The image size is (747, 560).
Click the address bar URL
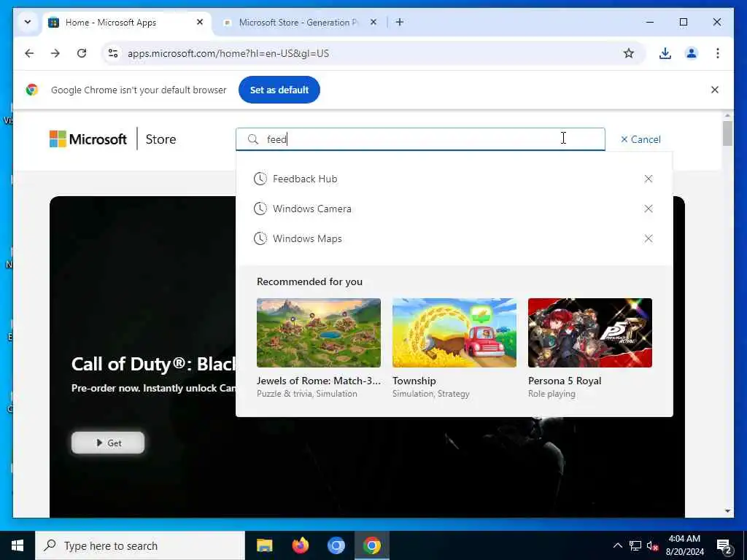pyautogui.click(x=228, y=53)
